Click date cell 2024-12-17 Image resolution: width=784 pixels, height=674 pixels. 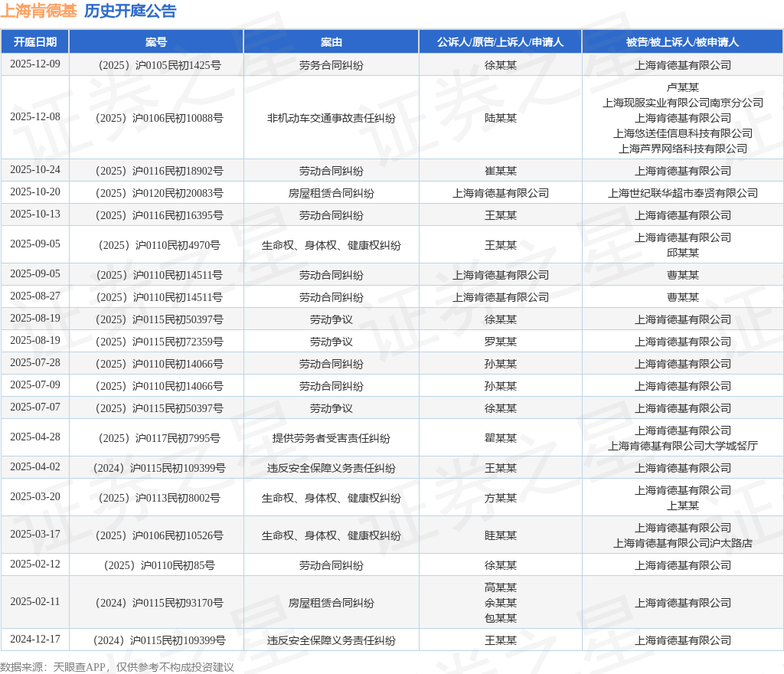[x=35, y=639]
